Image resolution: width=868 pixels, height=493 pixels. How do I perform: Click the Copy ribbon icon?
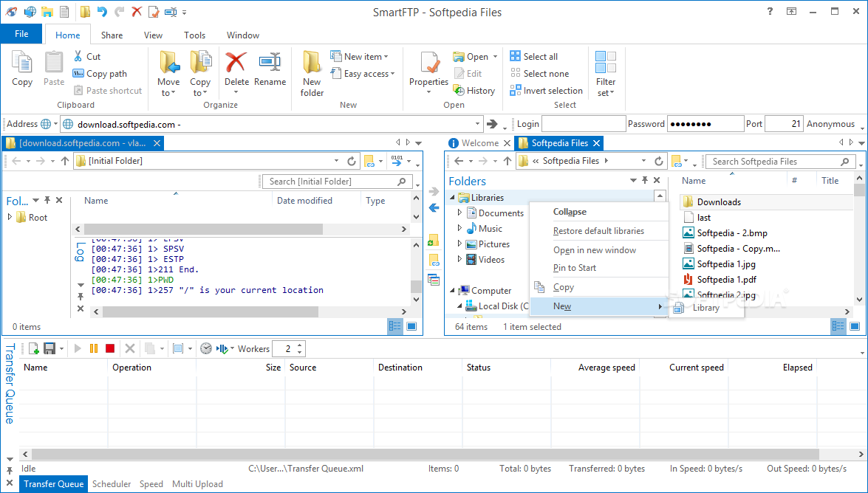22,63
